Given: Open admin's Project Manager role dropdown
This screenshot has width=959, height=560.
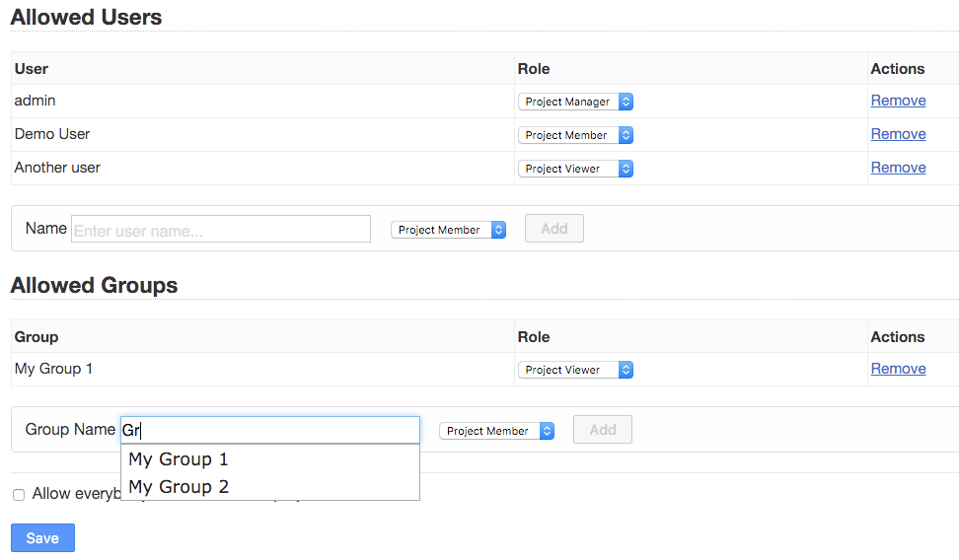Looking at the screenshot, I should click(575, 102).
